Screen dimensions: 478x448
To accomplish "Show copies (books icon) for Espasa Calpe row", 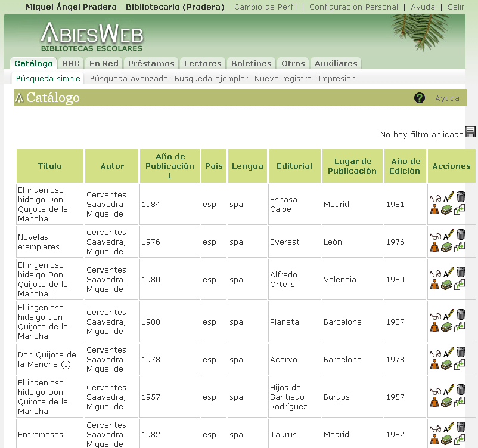I will (x=446, y=209).
